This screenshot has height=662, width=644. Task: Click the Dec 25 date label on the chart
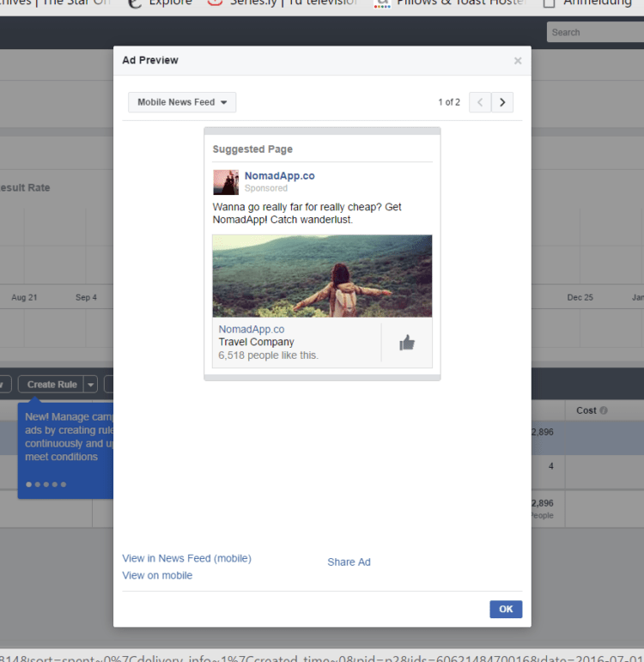pyautogui.click(x=580, y=297)
